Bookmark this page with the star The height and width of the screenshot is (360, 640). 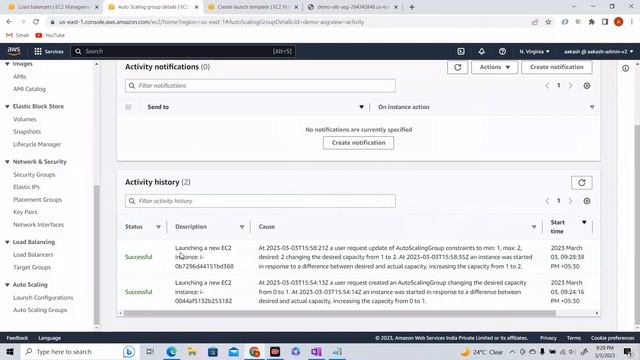(x=548, y=22)
